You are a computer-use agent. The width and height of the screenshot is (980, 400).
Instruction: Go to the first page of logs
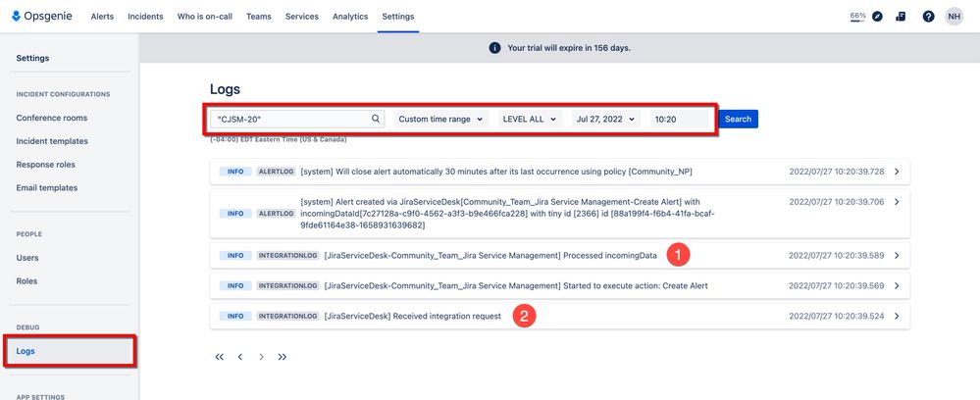(220, 357)
